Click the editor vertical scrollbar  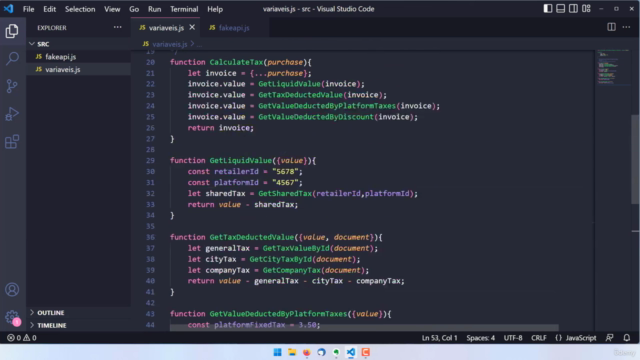click(x=635, y=159)
